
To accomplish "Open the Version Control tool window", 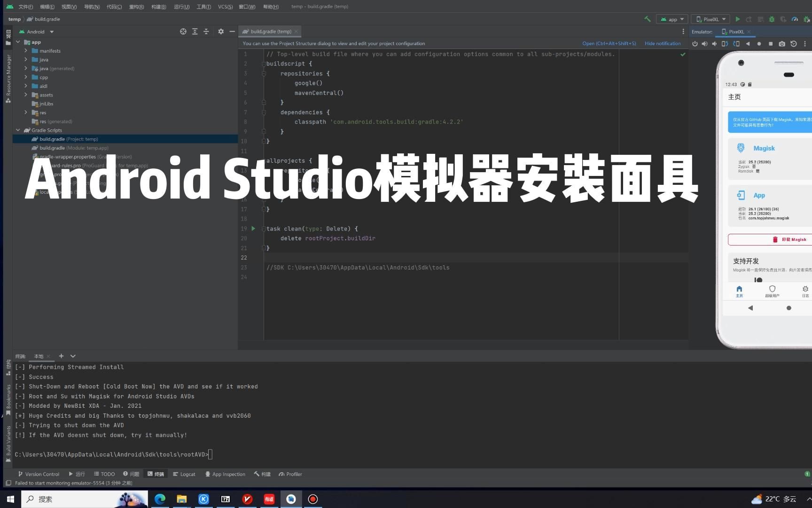I will [x=39, y=474].
